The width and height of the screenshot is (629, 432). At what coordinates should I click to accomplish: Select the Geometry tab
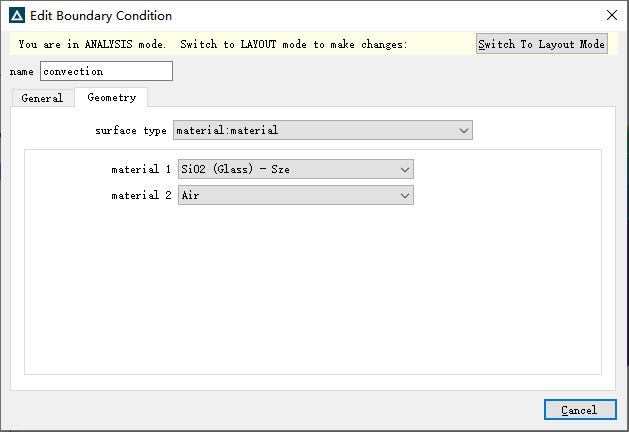click(112, 97)
